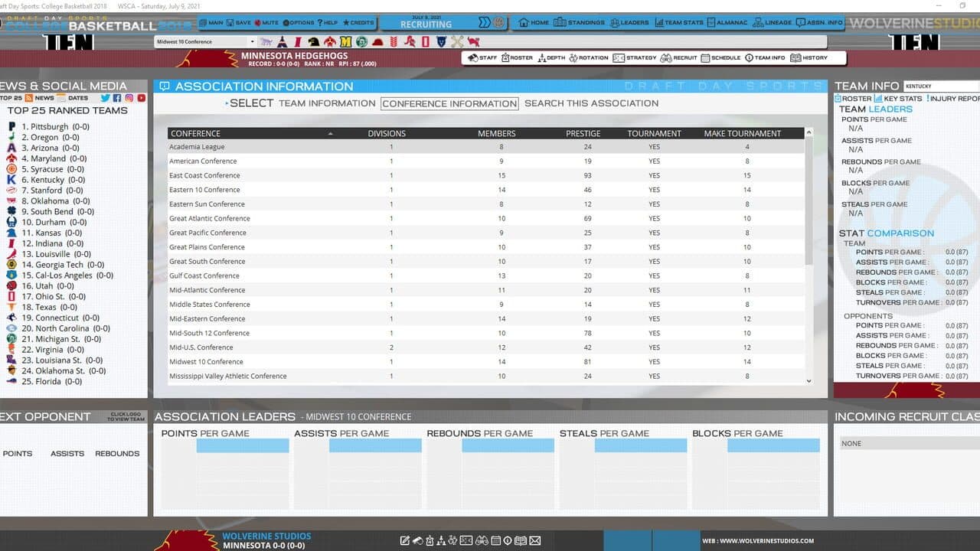Screen dimensions: 980x551
Task: Open the Roster page in team toolbar
Action: [517, 57]
